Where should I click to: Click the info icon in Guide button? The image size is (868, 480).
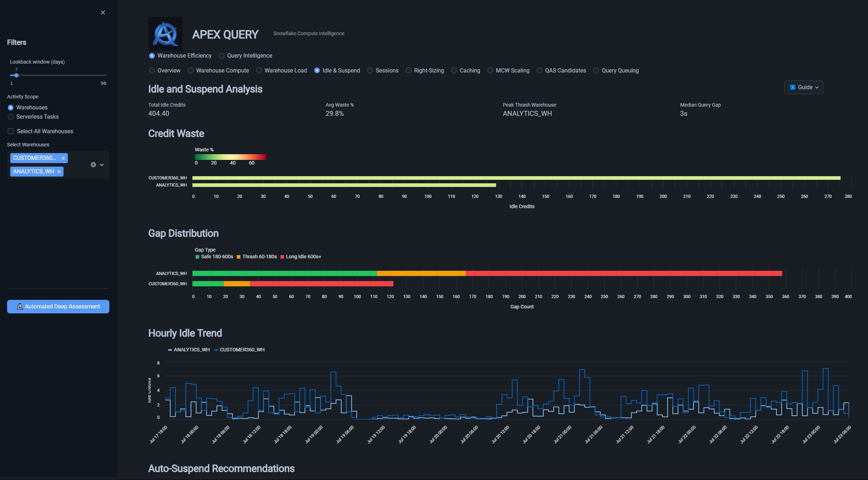[x=792, y=87]
